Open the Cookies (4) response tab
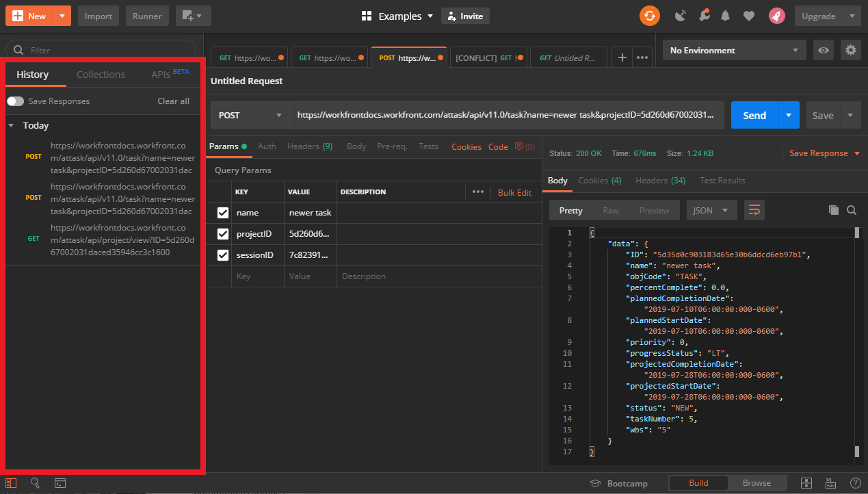This screenshot has height=494, width=868. [600, 181]
